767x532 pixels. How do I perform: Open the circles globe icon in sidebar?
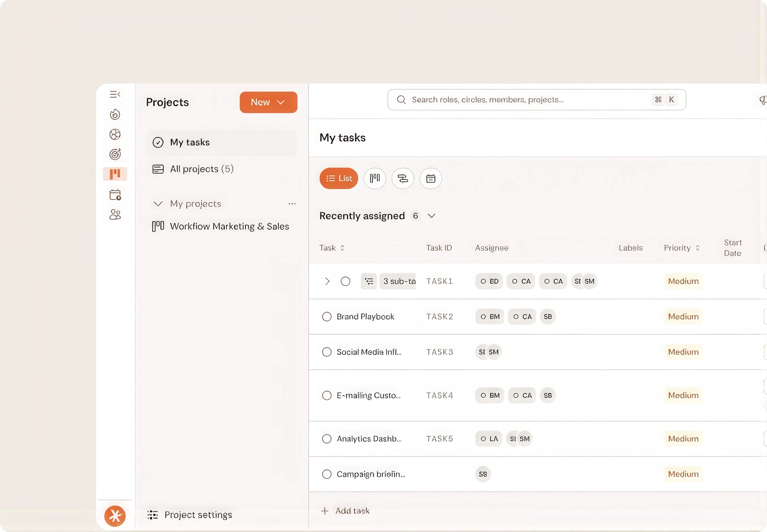[115, 134]
